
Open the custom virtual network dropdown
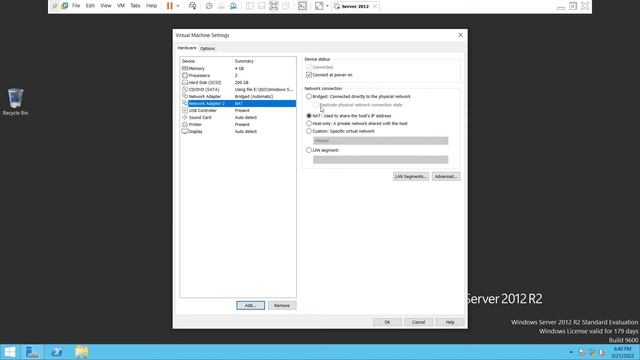click(380, 140)
